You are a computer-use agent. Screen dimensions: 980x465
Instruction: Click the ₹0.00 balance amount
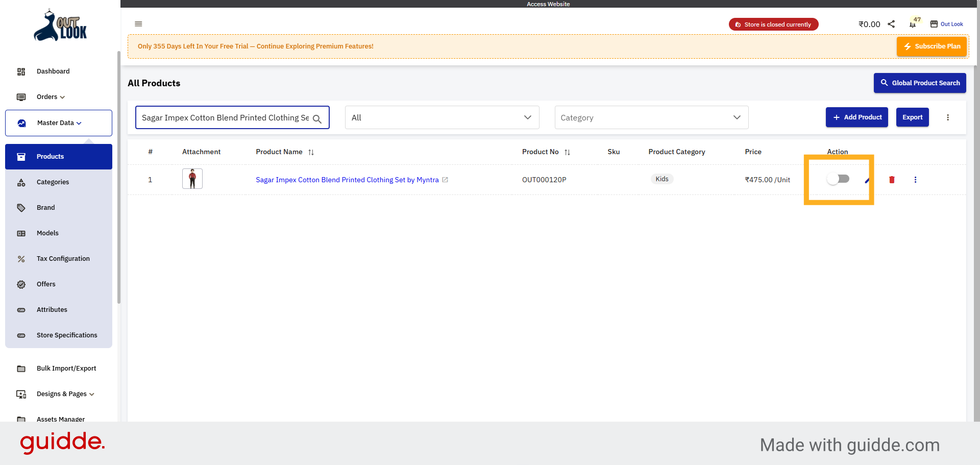point(869,24)
